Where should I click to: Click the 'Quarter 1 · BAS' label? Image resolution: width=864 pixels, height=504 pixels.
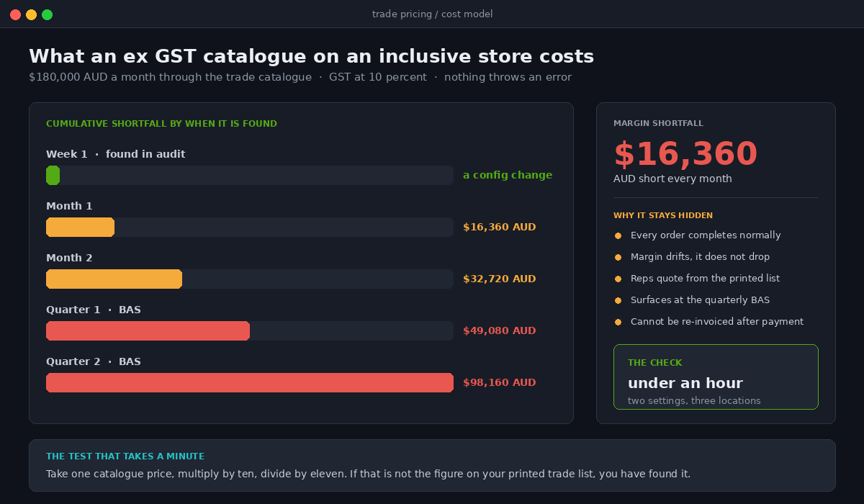[94, 310]
